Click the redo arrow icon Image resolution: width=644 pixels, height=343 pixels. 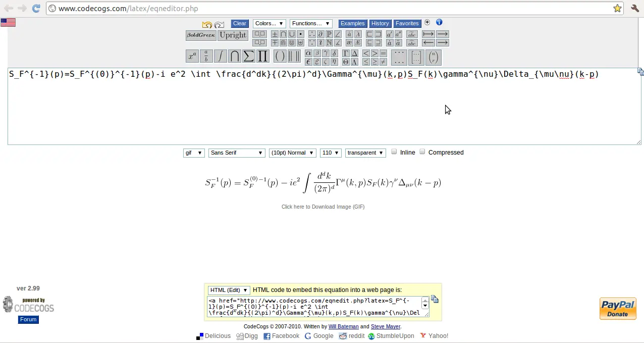click(x=219, y=25)
